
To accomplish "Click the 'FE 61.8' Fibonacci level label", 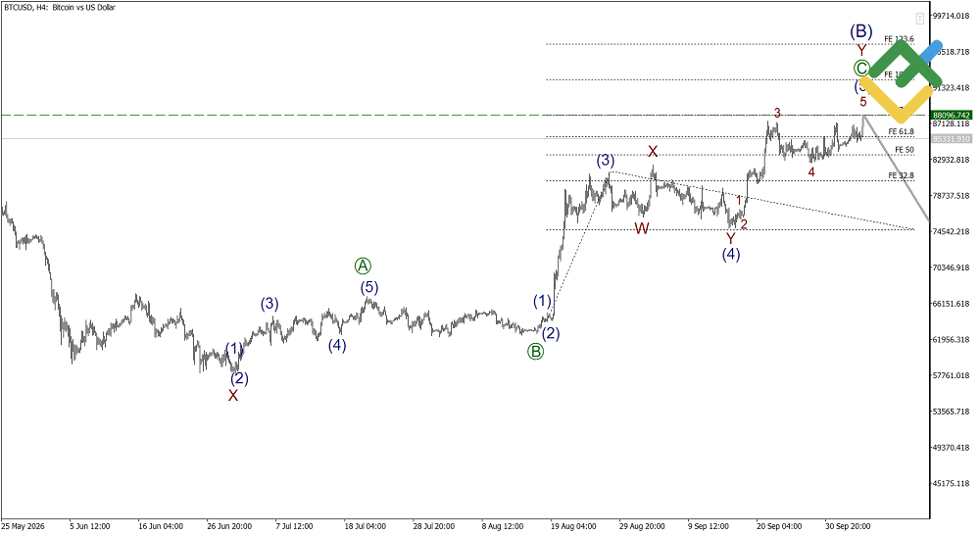I will 902,131.
